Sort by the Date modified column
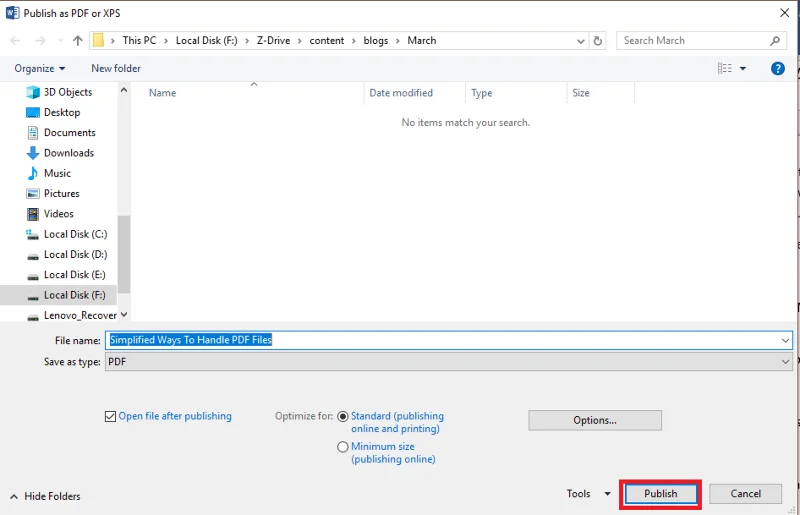800x515 pixels. pyautogui.click(x=401, y=93)
